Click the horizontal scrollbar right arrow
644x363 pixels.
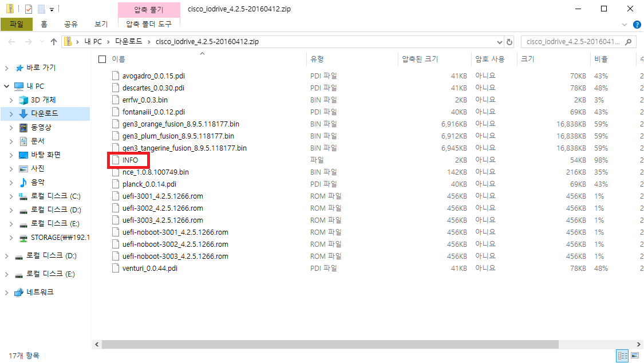pos(639,344)
